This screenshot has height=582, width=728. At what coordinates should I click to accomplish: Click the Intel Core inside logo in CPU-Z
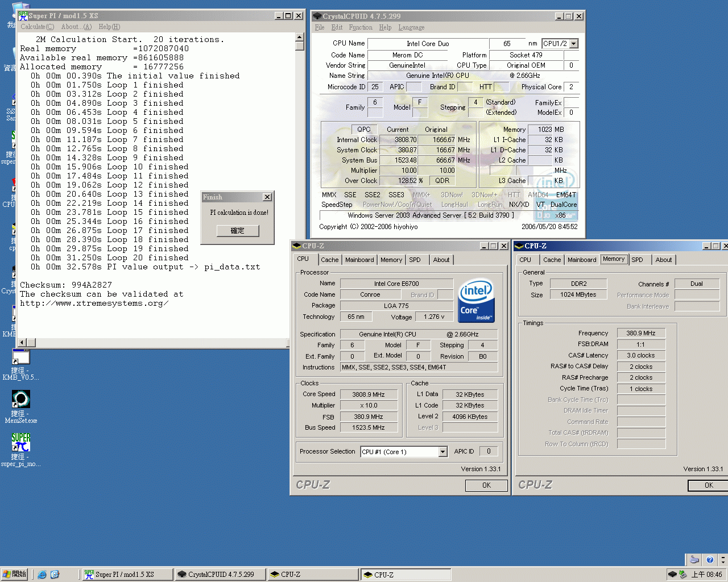[x=476, y=301]
